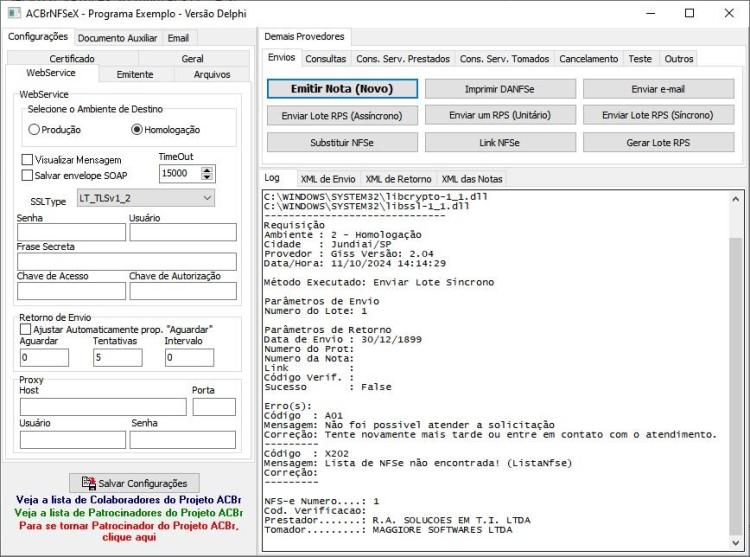
Task: Open the Arquivos tab
Action: 212,74
